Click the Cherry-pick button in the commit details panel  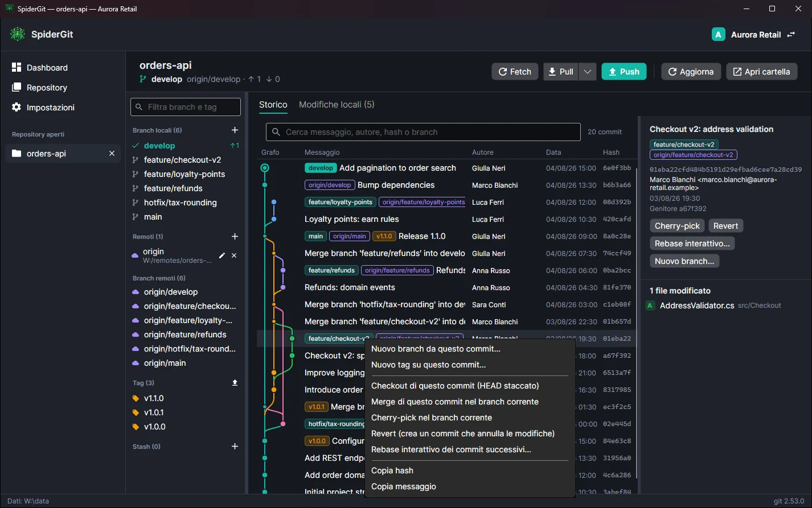(x=677, y=226)
